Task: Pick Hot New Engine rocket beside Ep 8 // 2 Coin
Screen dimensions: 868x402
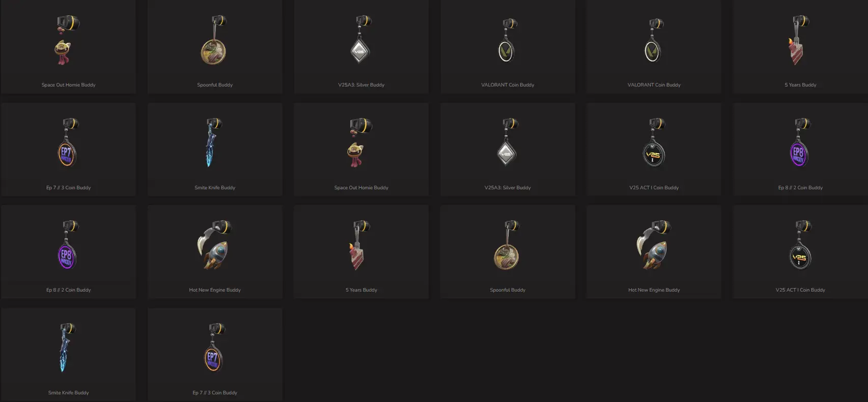Action: (x=215, y=252)
